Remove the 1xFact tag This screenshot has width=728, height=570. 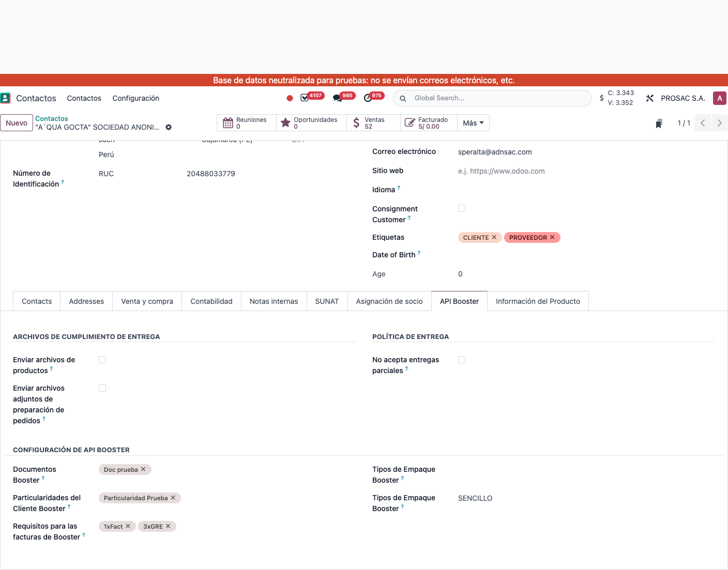(128, 526)
